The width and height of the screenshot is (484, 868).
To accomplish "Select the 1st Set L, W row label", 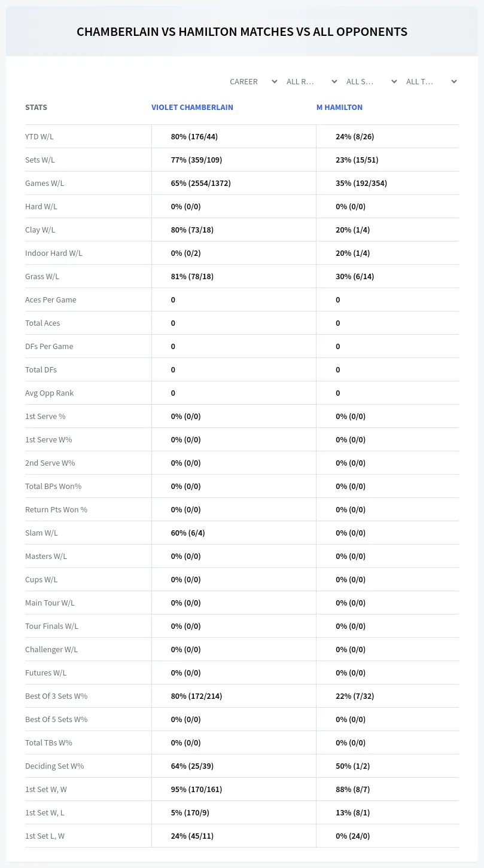I will click(45, 836).
